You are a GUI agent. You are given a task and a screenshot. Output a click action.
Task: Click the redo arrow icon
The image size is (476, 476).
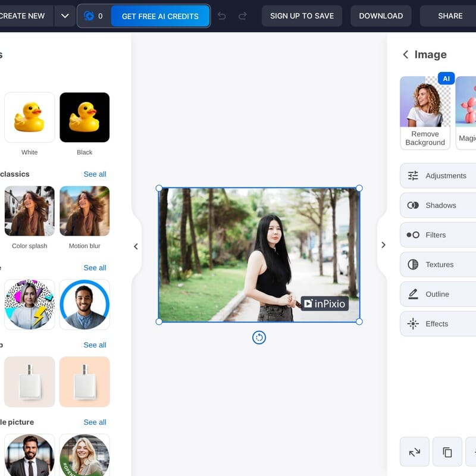(242, 16)
